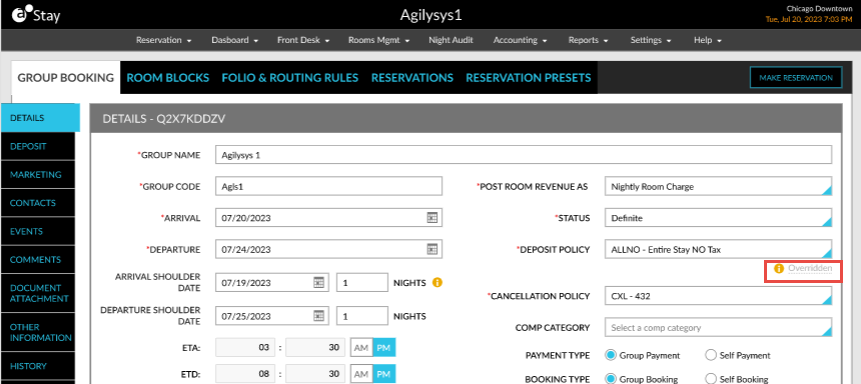Click the Departure Shoulder Date field
The height and width of the screenshot is (384, 861).
272,316
